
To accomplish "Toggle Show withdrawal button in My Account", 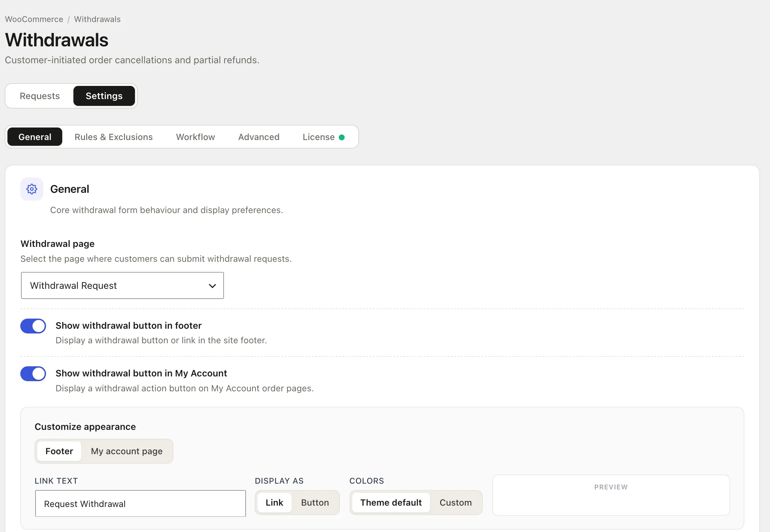I will pyautogui.click(x=33, y=374).
